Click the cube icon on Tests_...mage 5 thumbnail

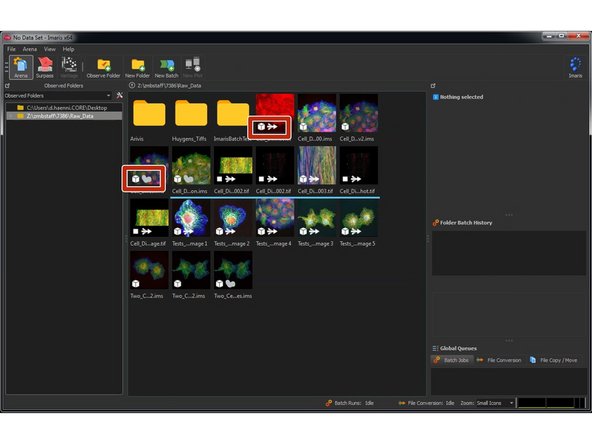coord(345,231)
